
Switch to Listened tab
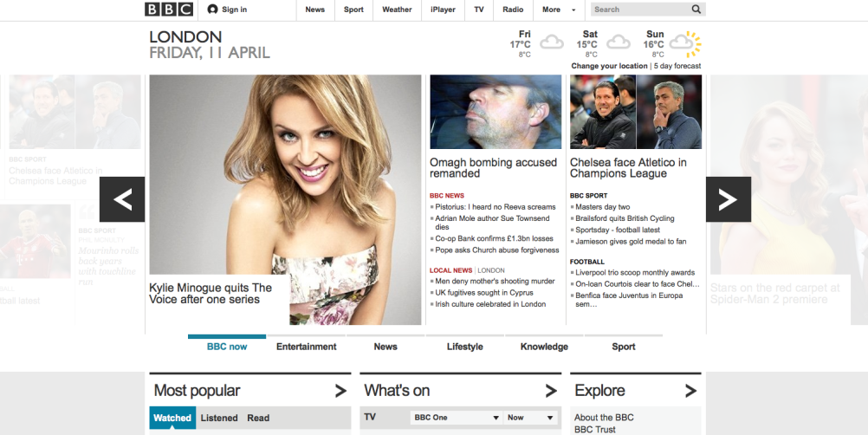point(219,418)
